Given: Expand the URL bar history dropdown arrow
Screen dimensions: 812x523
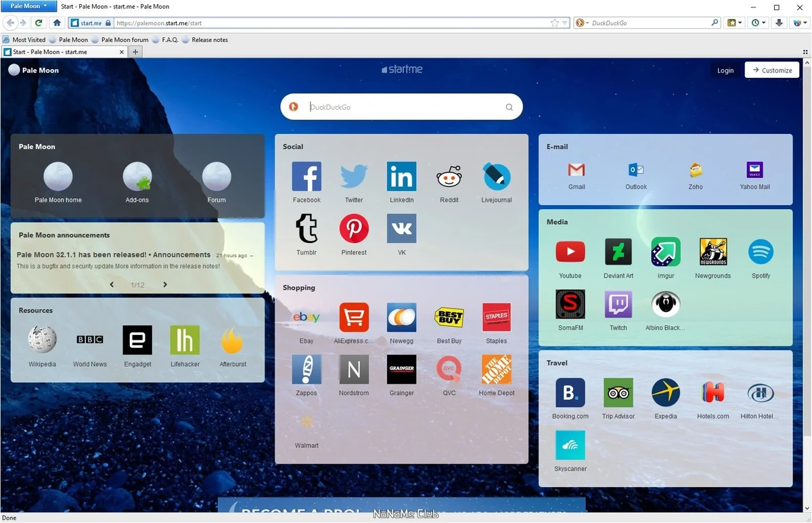Looking at the screenshot, I should 565,23.
